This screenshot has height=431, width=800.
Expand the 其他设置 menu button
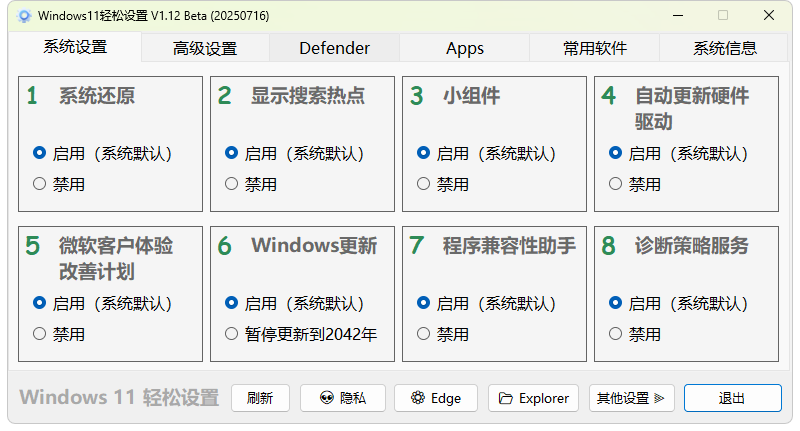[x=632, y=398]
